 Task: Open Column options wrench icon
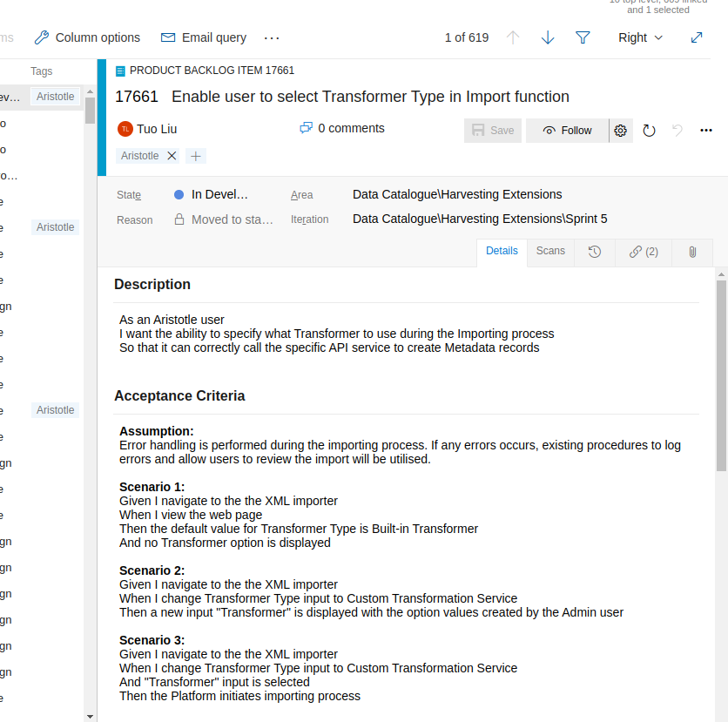(x=41, y=37)
